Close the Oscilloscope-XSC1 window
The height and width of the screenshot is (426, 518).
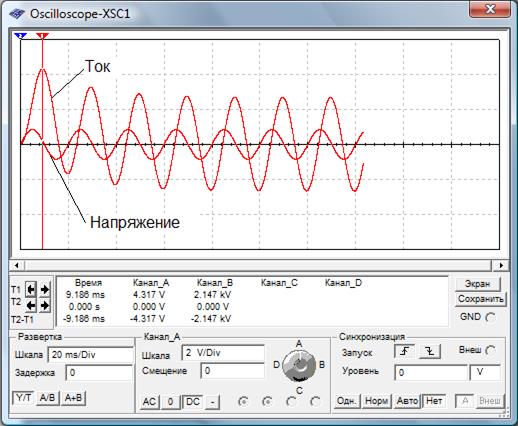(x=489, y=9)
